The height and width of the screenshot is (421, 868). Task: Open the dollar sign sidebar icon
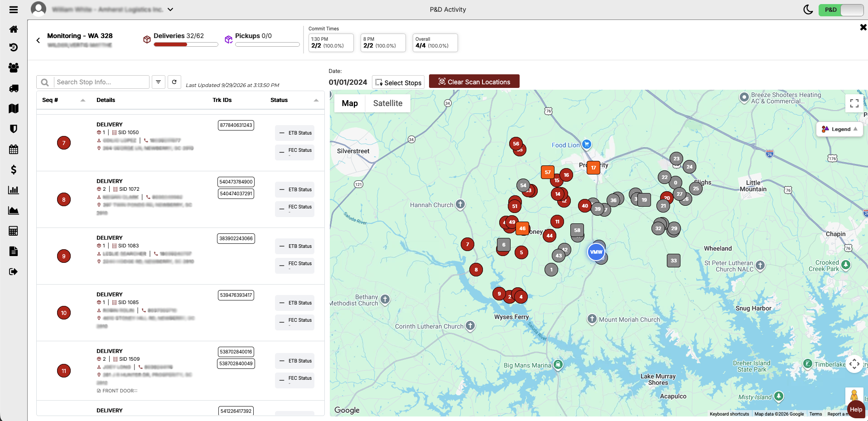[x=14, y=169]
